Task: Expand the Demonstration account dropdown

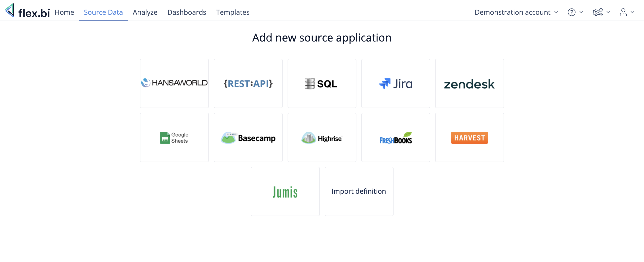Action: tap(516, 12)
